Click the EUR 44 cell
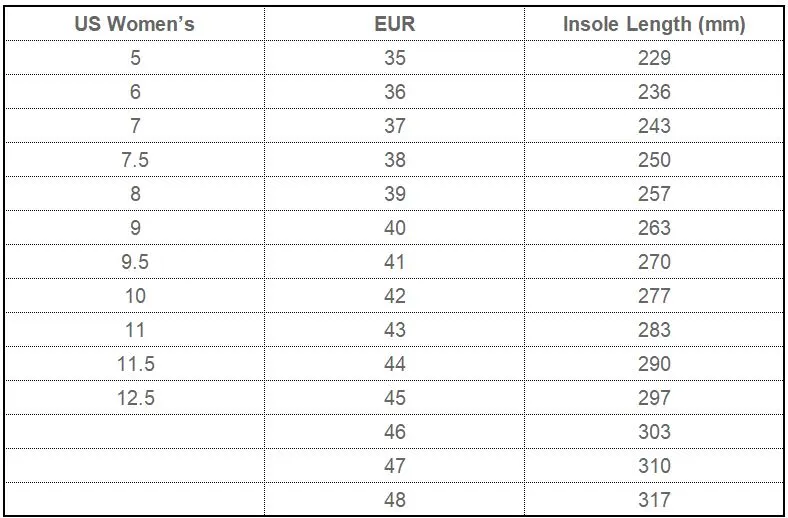The image size is (788, 518). [395, 364]
